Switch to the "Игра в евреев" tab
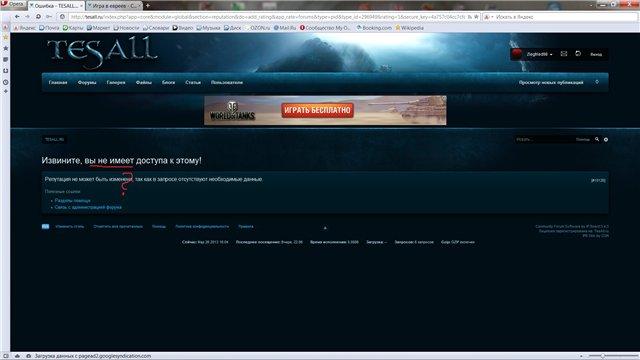Viewport: 640px width, 360px height. [114, 6]
